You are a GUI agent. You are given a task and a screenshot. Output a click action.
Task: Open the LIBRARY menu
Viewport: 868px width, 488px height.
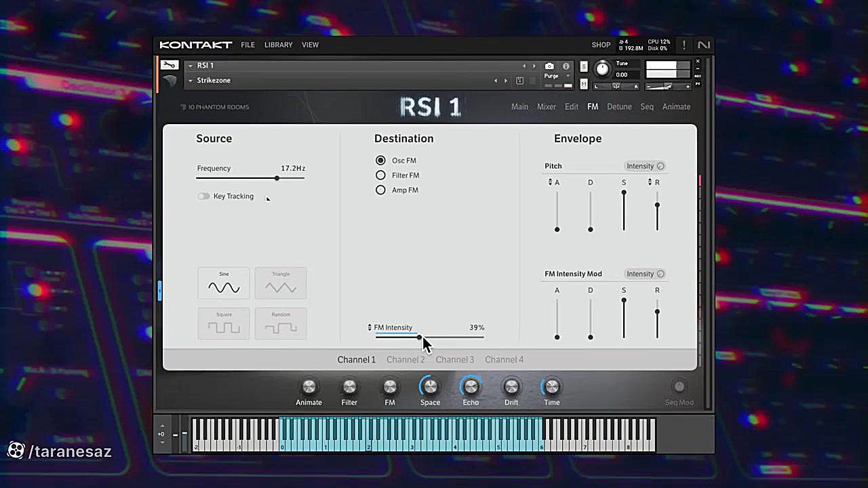(x=279, y=45)
